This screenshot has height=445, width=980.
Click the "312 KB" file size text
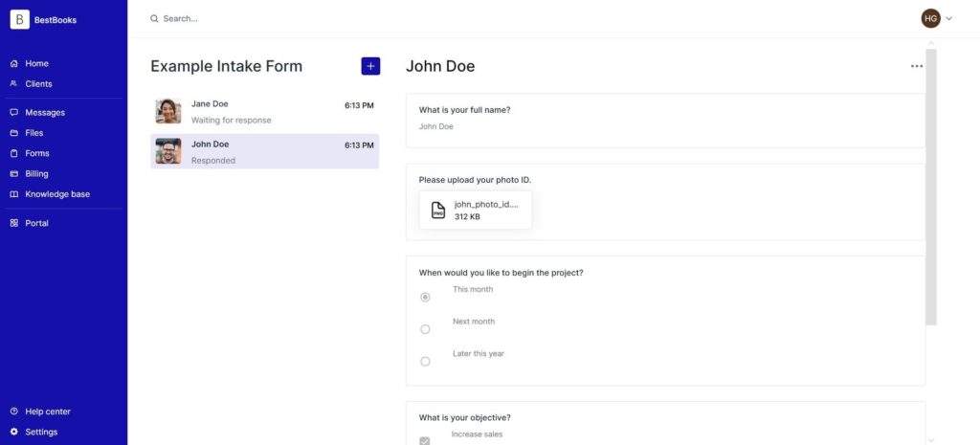click(467, 217)
